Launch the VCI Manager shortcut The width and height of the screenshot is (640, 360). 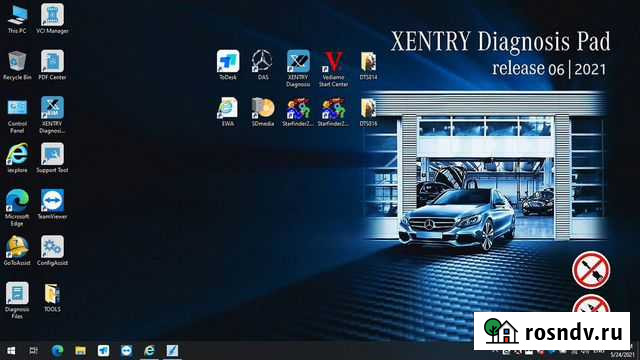click(x=52, y=19)
